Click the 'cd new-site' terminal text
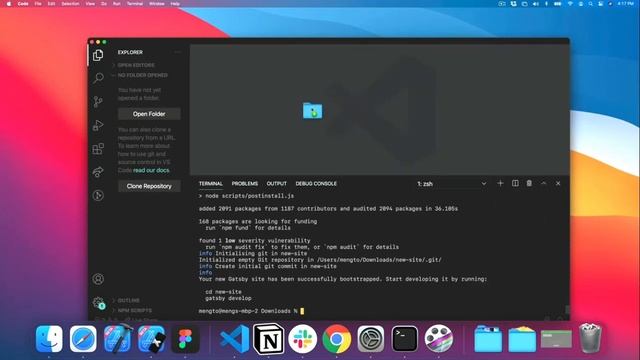This screenshot has height=360, width=640. pos(223,292)
